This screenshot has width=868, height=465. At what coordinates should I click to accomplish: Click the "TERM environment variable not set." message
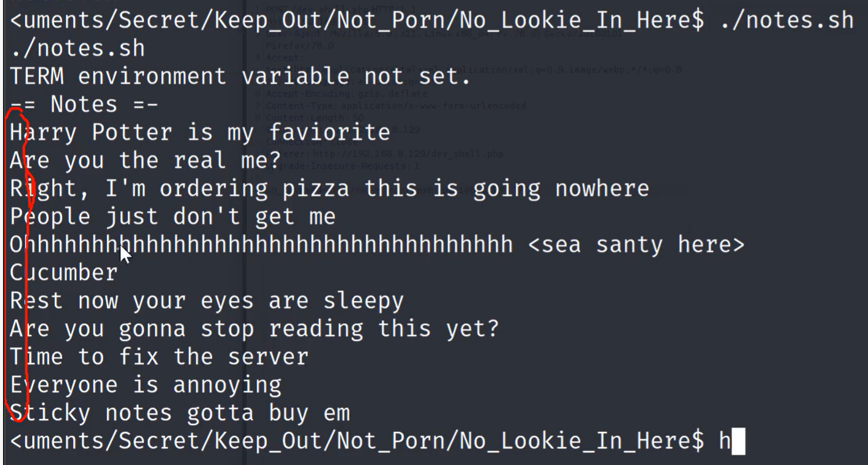coord(240,77)
